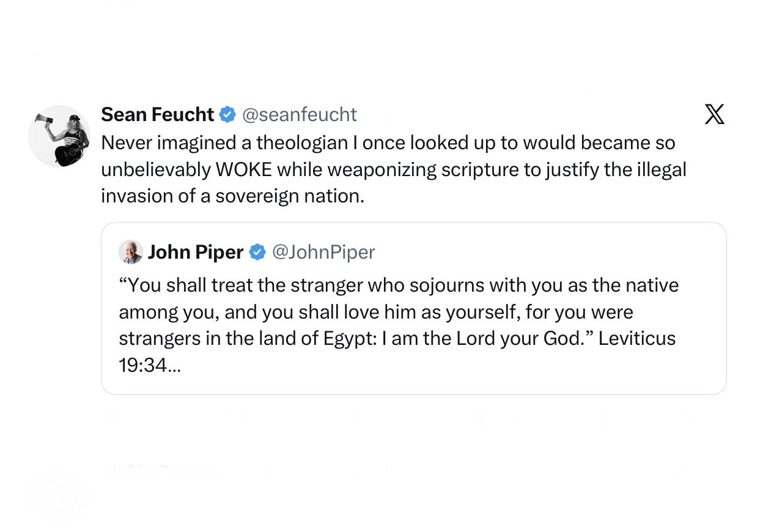This screenshot has width=763, height=532.
Task: Click Sean Feucht's blue verified badge
Action: point(227,114)
